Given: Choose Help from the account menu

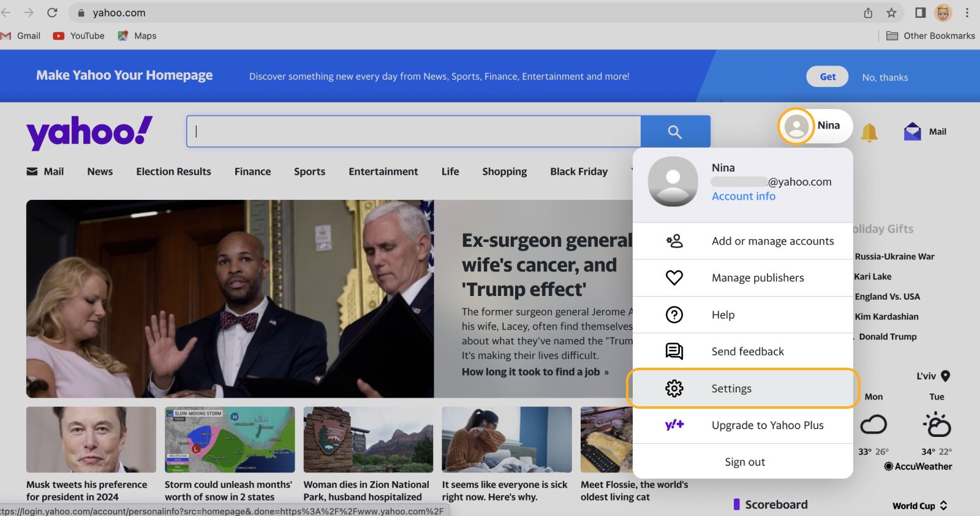Looking at the screenshot, I should pos(743,314).
